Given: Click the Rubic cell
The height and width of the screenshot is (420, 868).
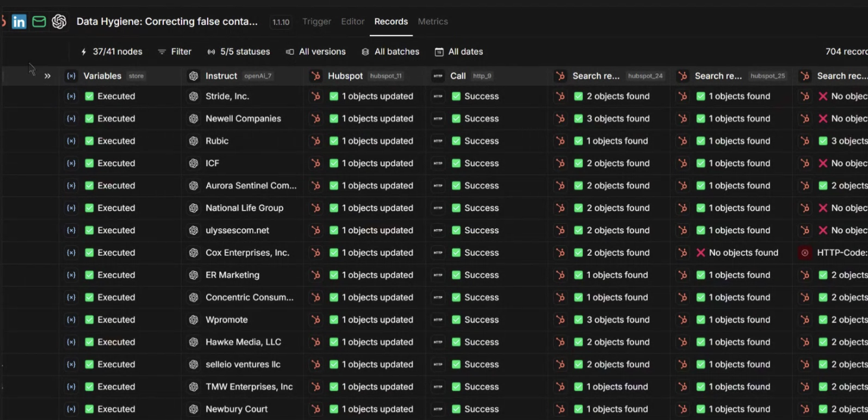Looking at the screenshot, I should coord(242,141).
